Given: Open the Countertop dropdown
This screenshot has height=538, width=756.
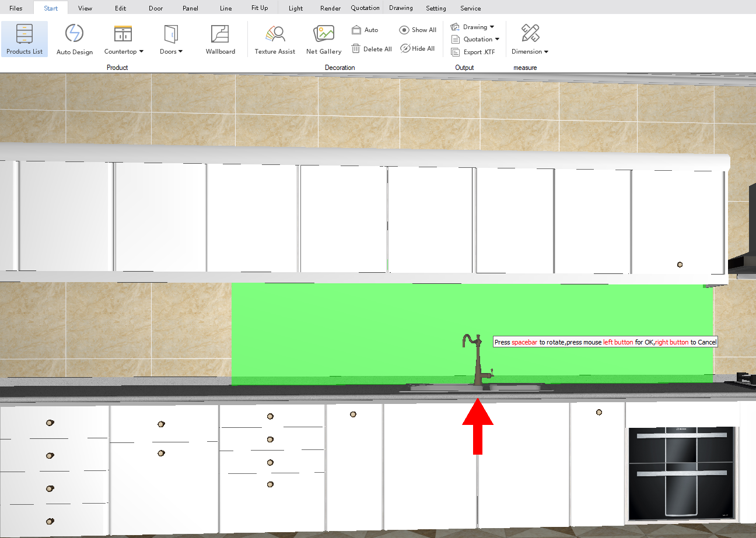Looking at the screenshot, I should (x=124, y=40).
